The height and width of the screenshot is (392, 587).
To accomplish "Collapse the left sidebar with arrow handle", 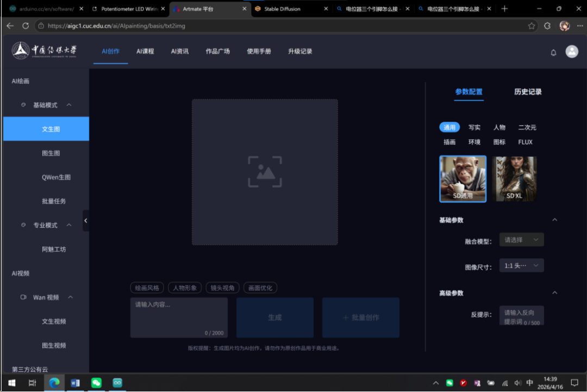I will [x=86, y=221].
